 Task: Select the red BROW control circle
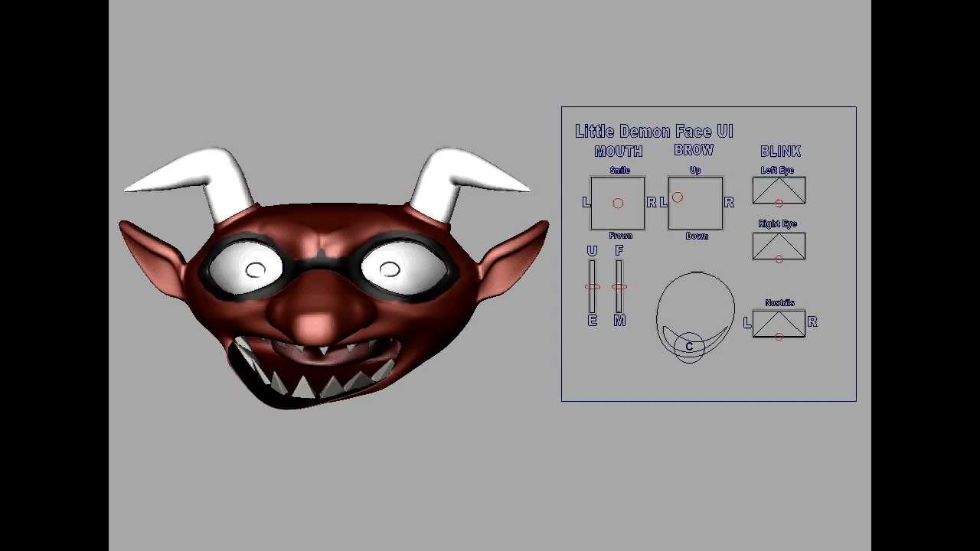point(678,198)
